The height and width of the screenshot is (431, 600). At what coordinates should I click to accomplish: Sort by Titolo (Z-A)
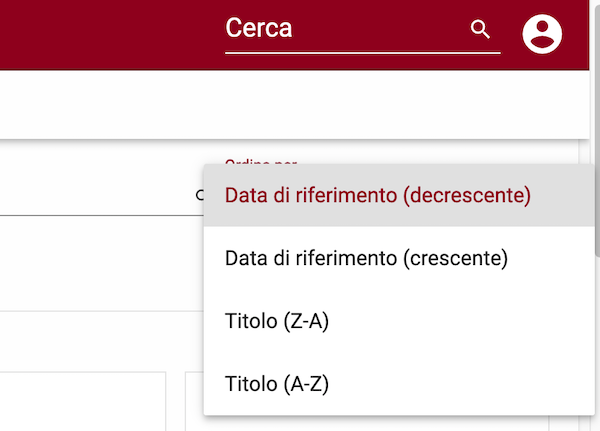pyautogui.click(x=277, y=321)
